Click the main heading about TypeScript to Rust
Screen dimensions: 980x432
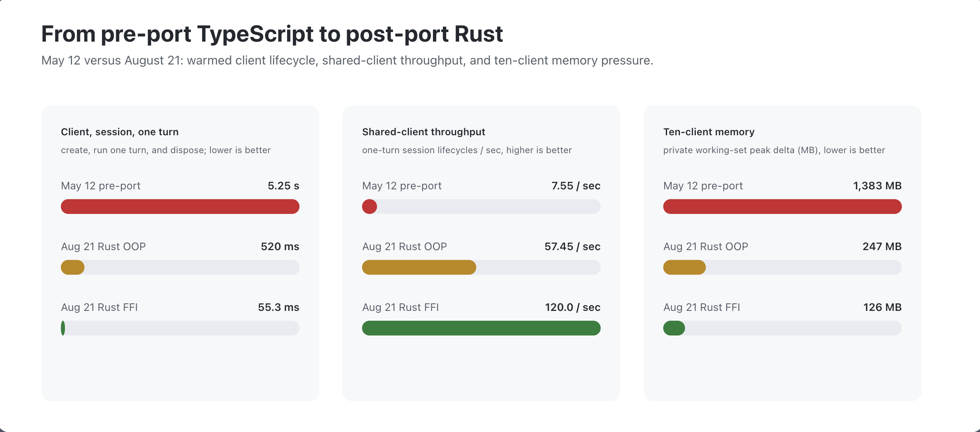tap(272, 34)
